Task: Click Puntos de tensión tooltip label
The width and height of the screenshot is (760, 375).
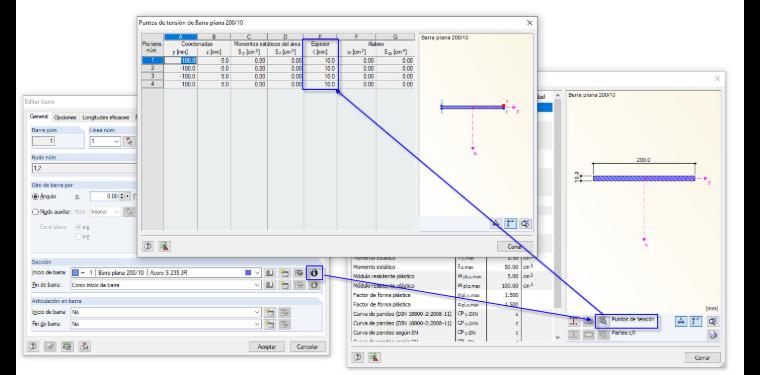Action: pos(633,320)
